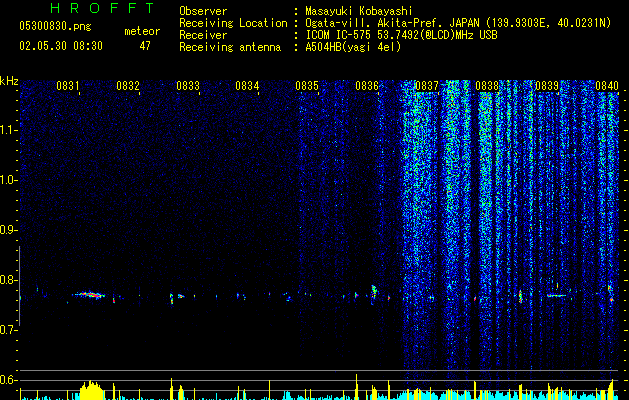Click the 0832 time marker
Screen dimensions: 629x400
tap(128, 86)
